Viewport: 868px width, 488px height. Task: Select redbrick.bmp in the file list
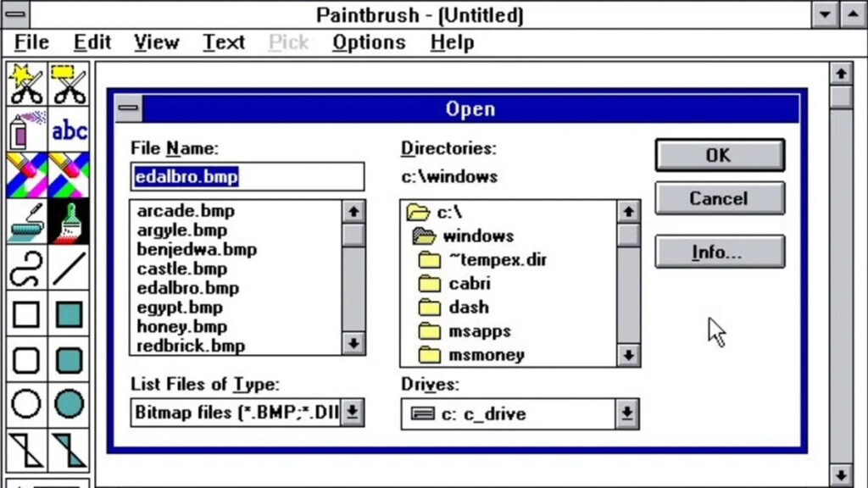[191, 347]
